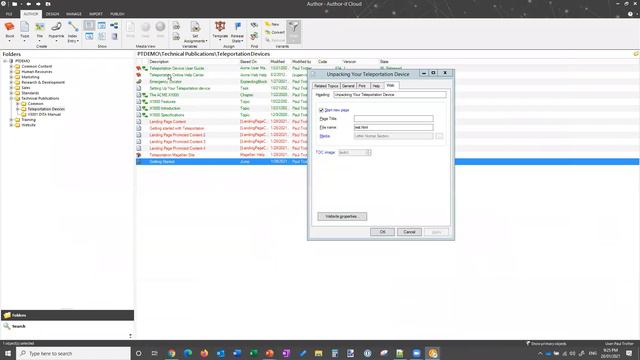Select the Landing Page Content row
The image size is (640, 360).
coord(167,122)
